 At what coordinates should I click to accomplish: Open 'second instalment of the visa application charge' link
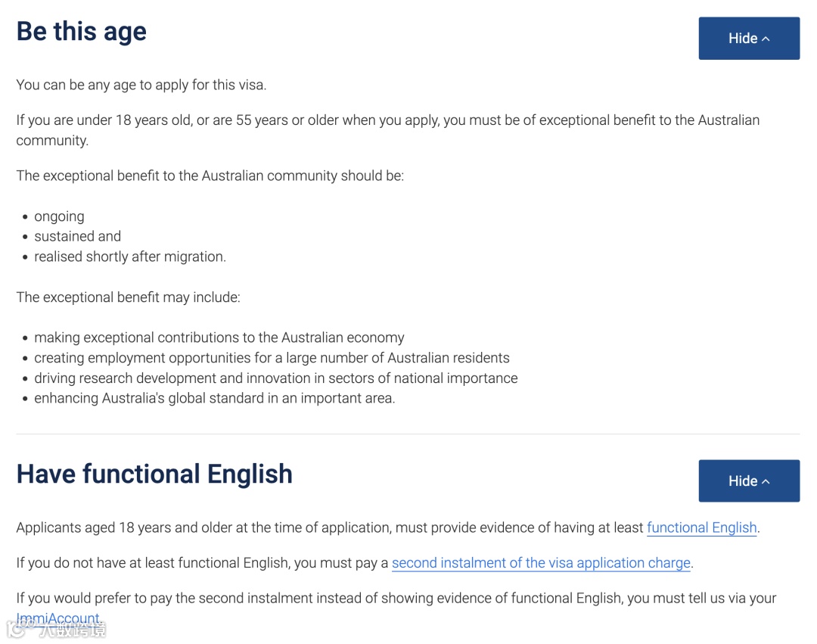(x=541, y=563)
